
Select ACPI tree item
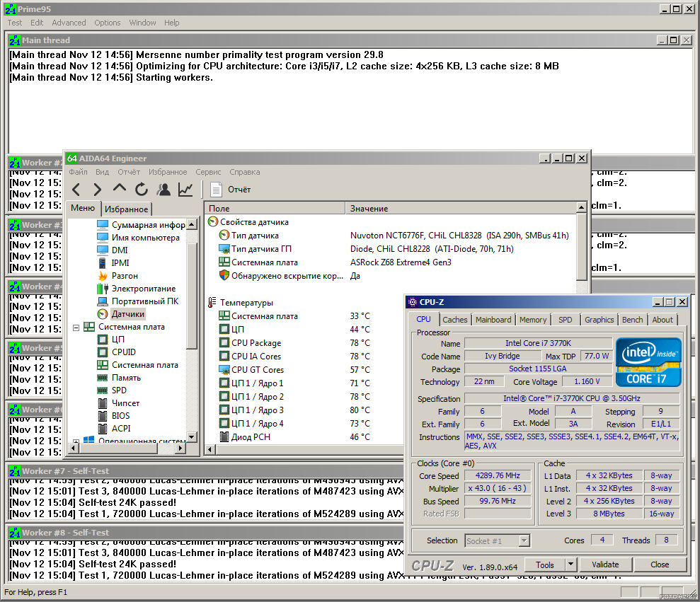click(x=114, y=429)
